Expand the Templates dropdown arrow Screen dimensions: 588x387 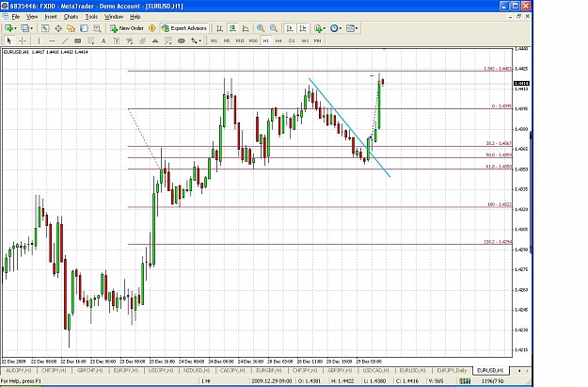[357, 28]
